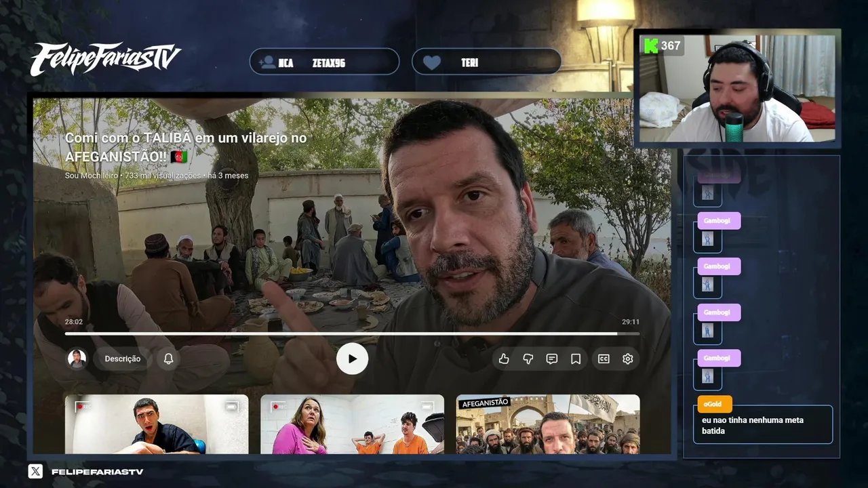This screenshot has height=488, width=868.
Task: Open the comments icon
Action: click(552, 359)
